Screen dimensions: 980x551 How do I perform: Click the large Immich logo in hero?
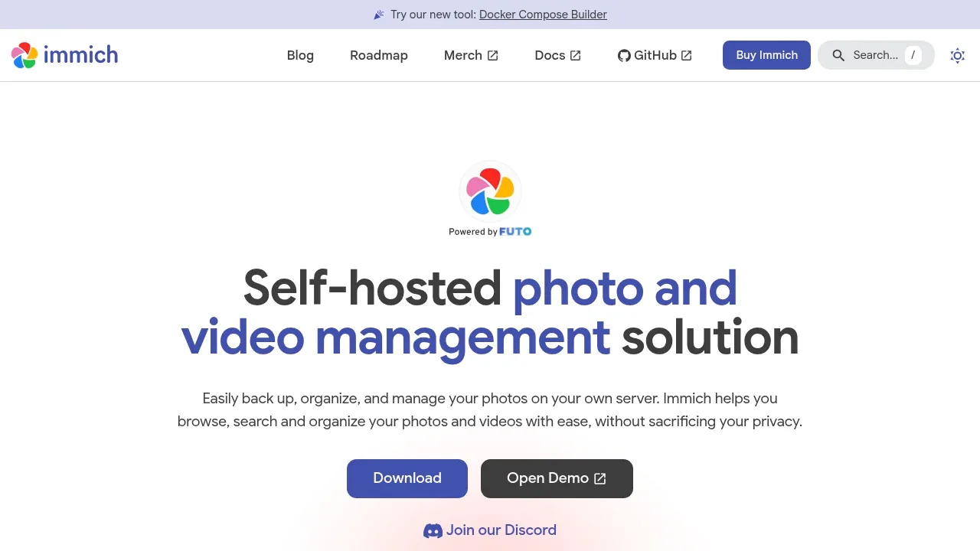click(490, 191)
